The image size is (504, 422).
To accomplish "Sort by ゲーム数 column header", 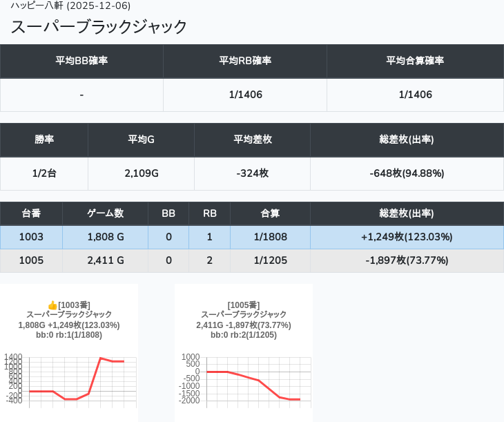I will [x=105, y=213].
